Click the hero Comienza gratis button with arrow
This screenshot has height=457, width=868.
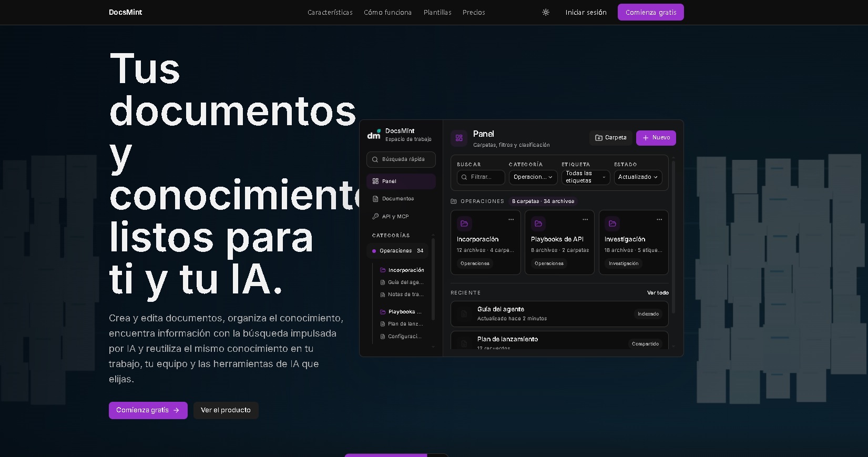pos(148,410)
